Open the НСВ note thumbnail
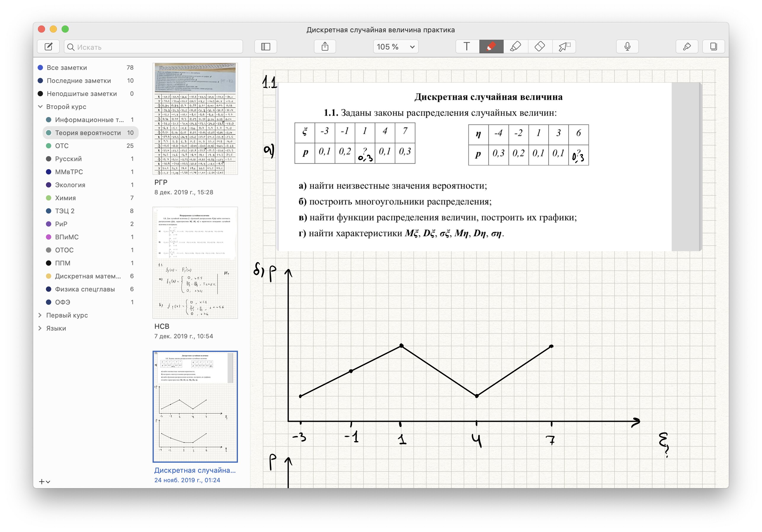The width and height of the screenshot is (762, 532). (x=195, y=263)
